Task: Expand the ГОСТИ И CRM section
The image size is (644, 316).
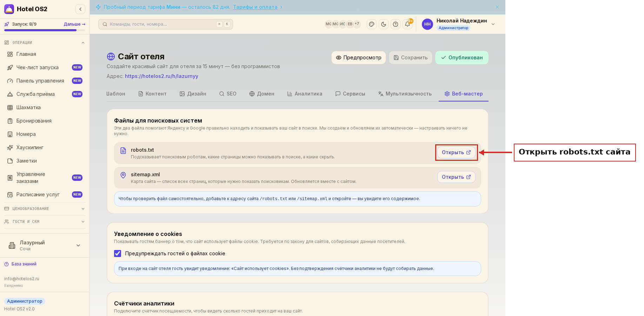Action: coord(45,222)
